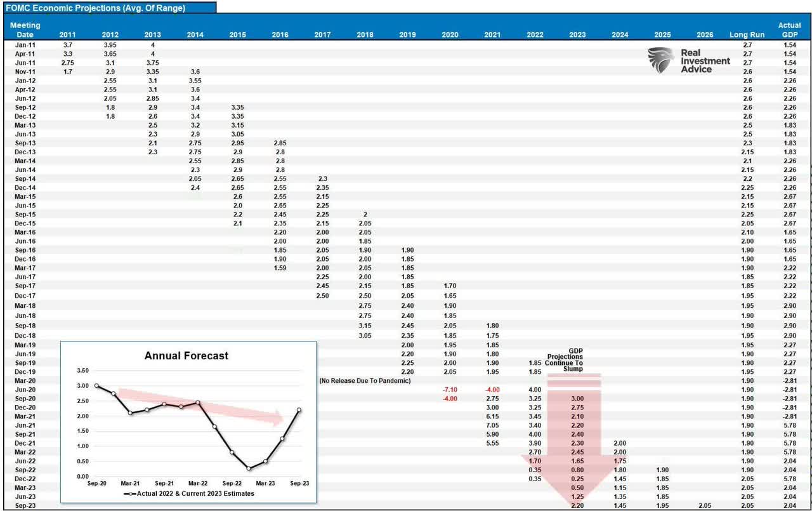Click the Sep-23 row label
This screenshot has width=812, height=511.
(x=24, y=505)
